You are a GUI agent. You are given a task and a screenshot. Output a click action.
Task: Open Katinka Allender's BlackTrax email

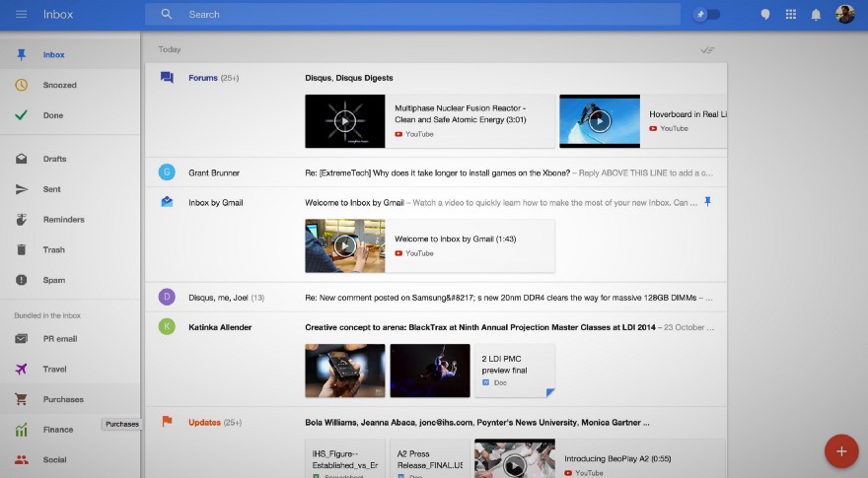(x=436, y=327)
